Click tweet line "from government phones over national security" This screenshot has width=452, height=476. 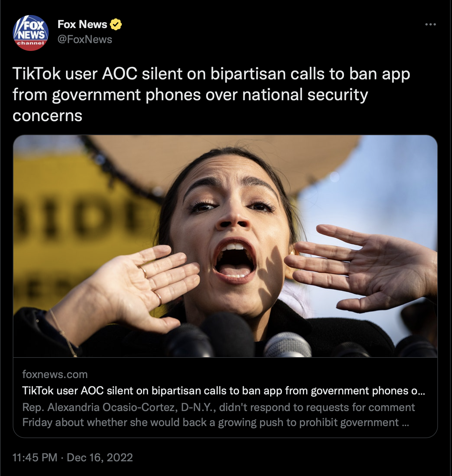tap(190, 95)
